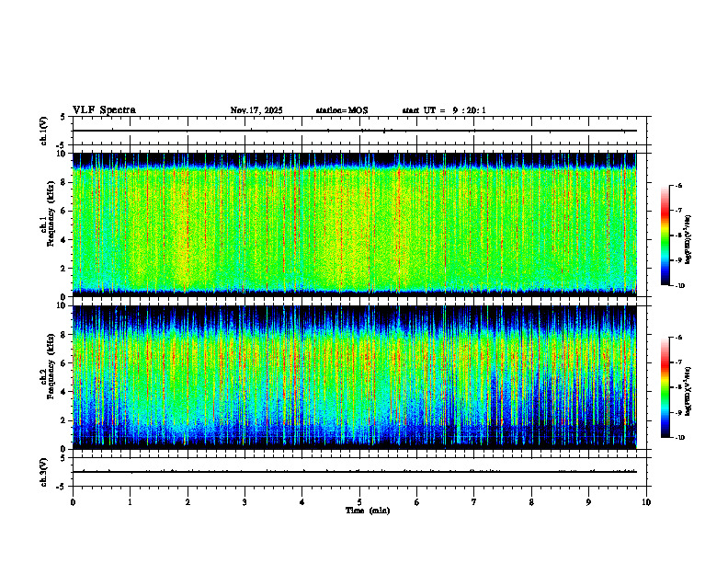
Task: Click the ch.1(V) waveform trace line
Action: [355, 131]
